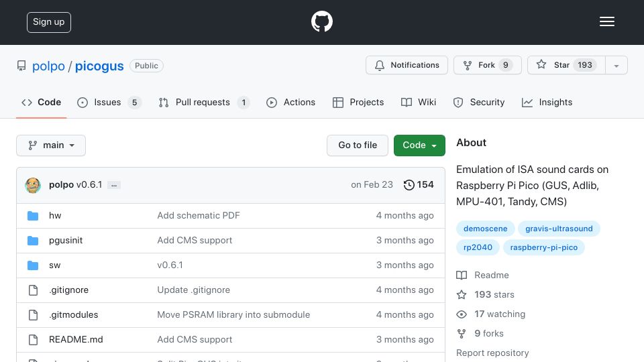Click polpo author name in commit row
This screenshot has width=644, height=362.
61,185
